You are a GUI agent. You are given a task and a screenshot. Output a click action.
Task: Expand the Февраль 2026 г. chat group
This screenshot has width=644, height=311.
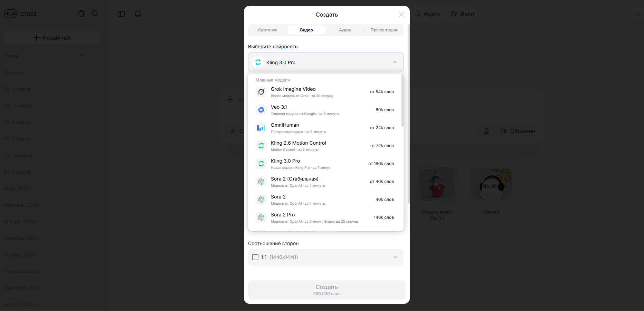point(96,205)
